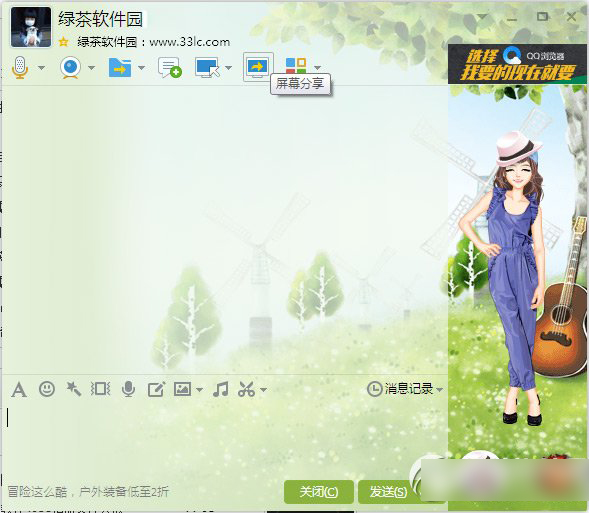The width and height of the screenshot is (589, 513).
Task: Record a voice message microphone icon
Action: 128,389
